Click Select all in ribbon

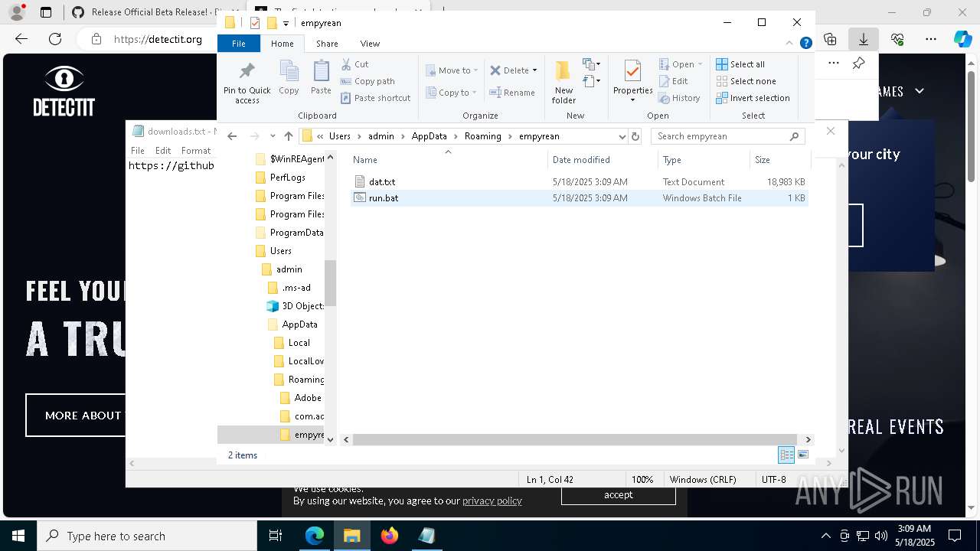(x=740, y=64)
